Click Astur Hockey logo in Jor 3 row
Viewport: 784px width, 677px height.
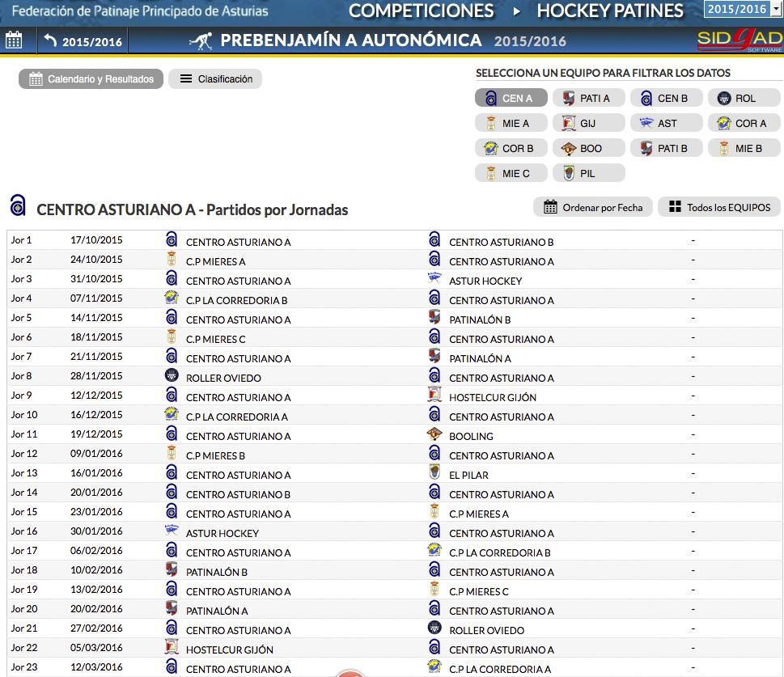434,277
